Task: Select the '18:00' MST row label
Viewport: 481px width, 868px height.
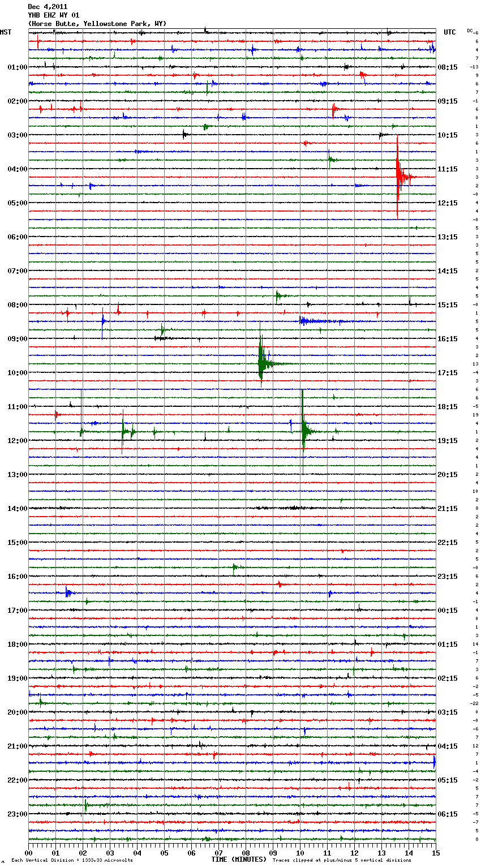Action: (x=18, y=644)
